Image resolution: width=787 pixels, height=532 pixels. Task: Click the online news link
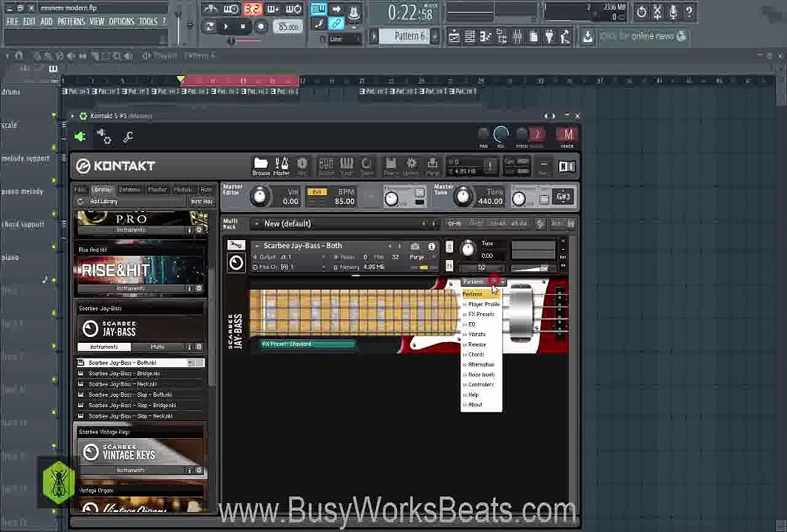(644, 36)
